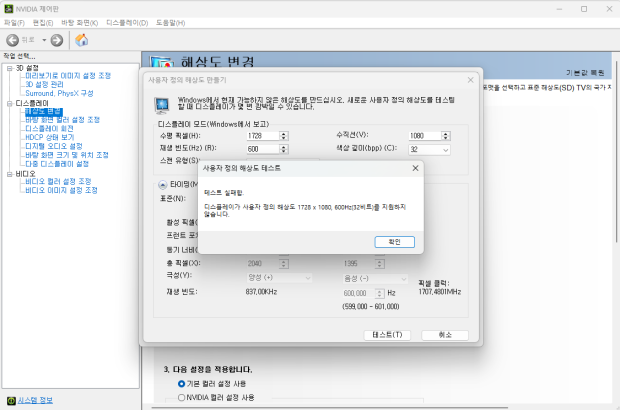The height and width of the screenshot is (410, 620).
Task: Open the 색상 깊이(bpp) dropdown
Action: [429, 149]
